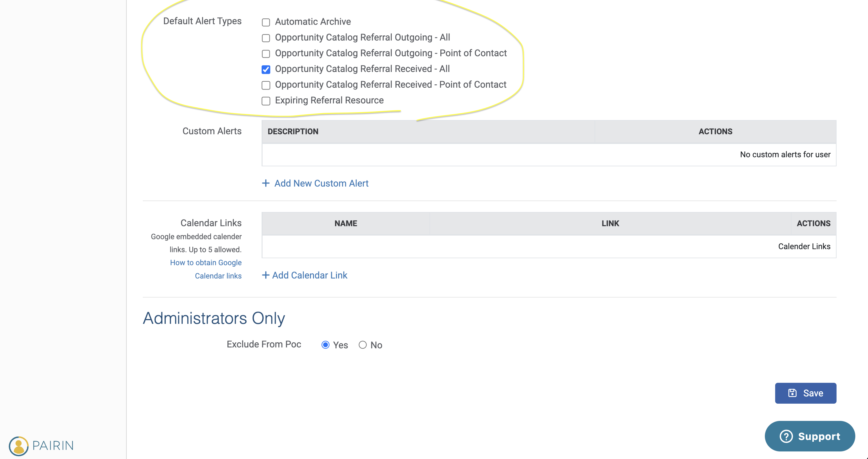
Task: Click the plus icon beside Add New Custom Alert
Action: coord(266,183)
